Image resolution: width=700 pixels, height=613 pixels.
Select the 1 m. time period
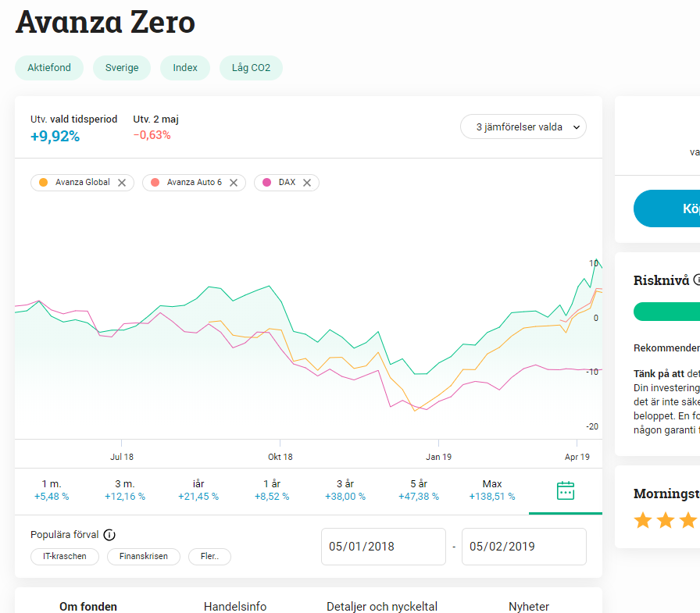(52, 490)
